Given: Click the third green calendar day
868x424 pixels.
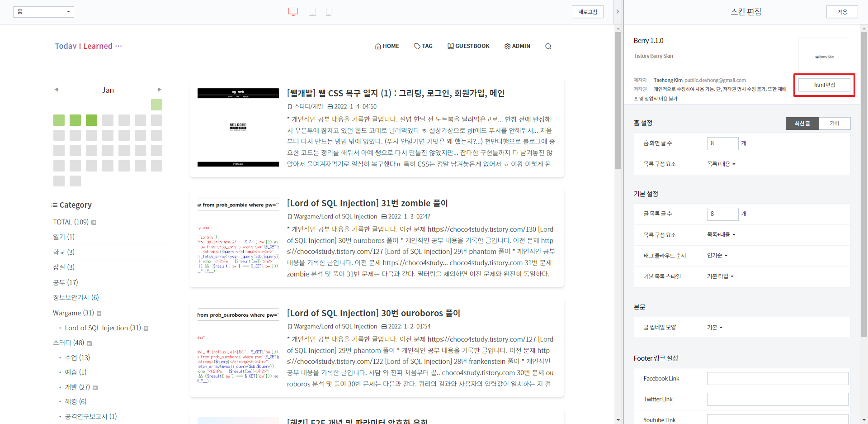Looking at the screenshot, I should 91,120.
